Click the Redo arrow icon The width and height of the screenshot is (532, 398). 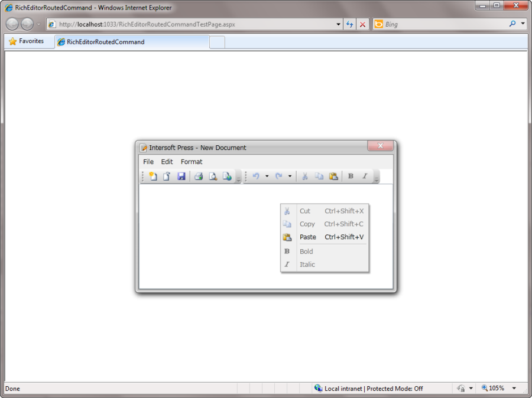coord(279,176)
